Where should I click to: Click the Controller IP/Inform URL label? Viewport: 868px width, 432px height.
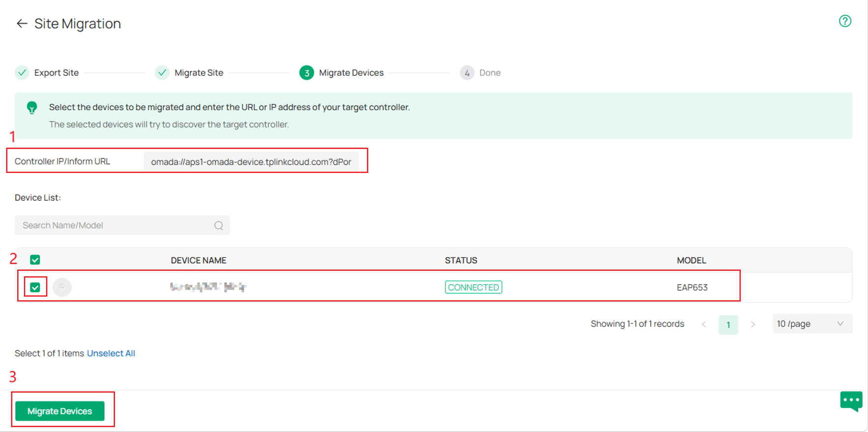(x=62, y=161)
